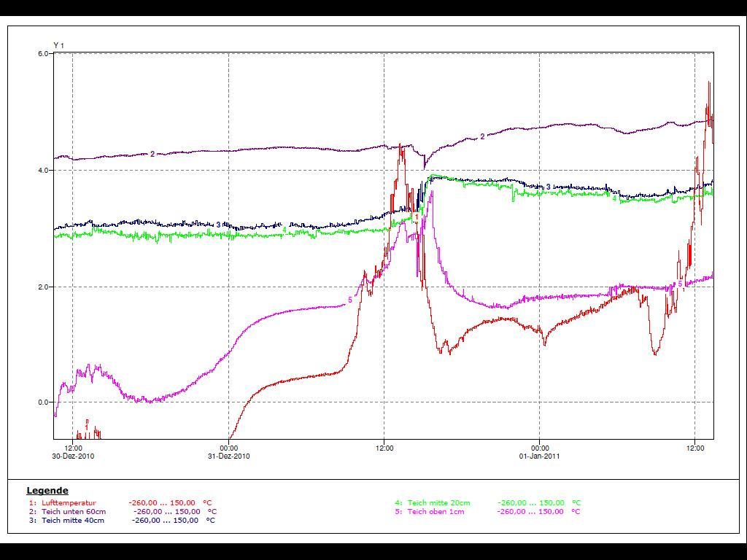The image size is (747, 560).
Task: Click the 31-Dez-2010 date label
Action: (x=229, y=456)
